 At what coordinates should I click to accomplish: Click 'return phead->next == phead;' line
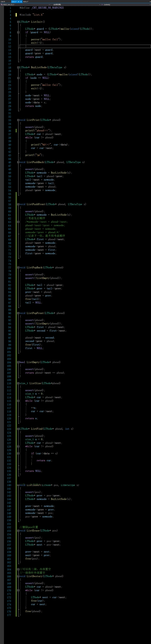pyautogui.click(x=45, y=373)
